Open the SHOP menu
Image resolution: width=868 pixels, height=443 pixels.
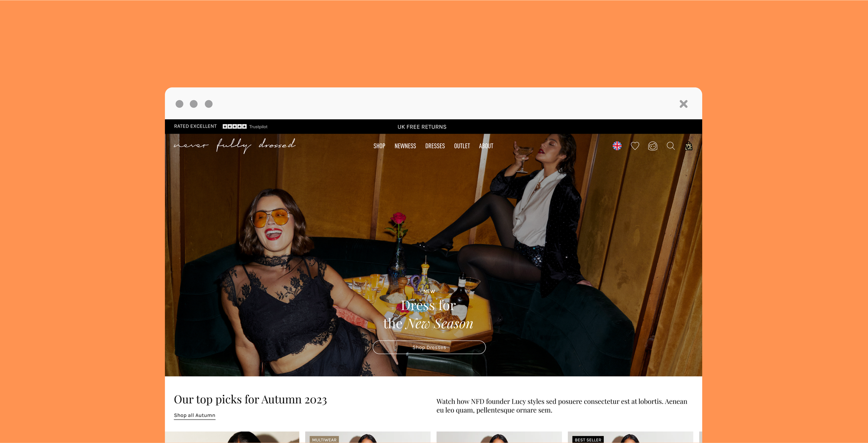tap(379, 146)
